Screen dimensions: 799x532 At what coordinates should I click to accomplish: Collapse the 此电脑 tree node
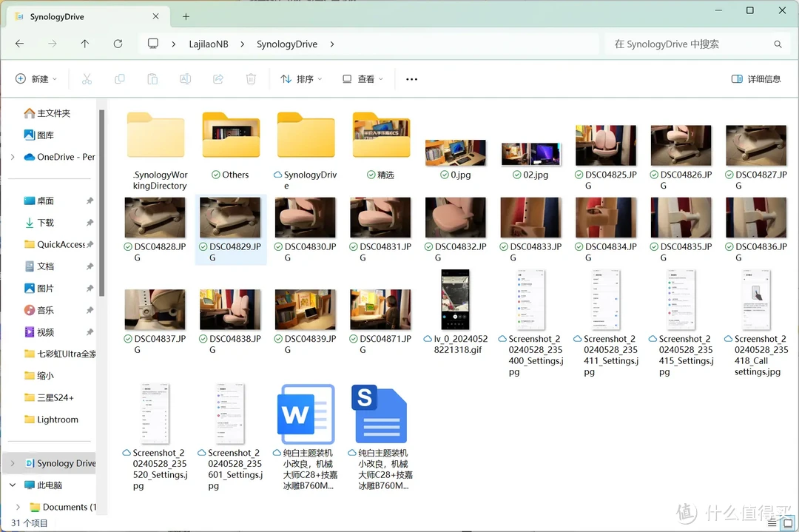tap(13, 485)
